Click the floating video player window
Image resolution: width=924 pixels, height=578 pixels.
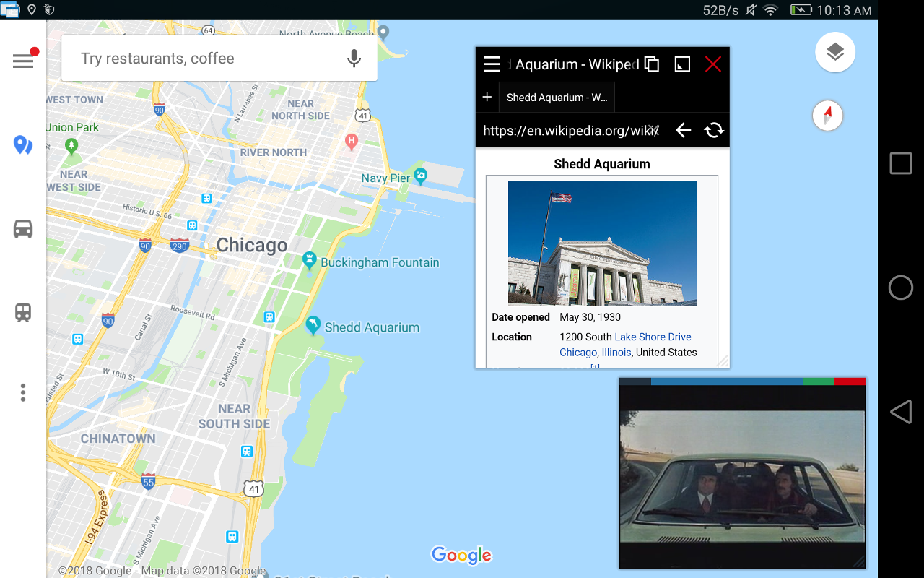click(742, 475)
